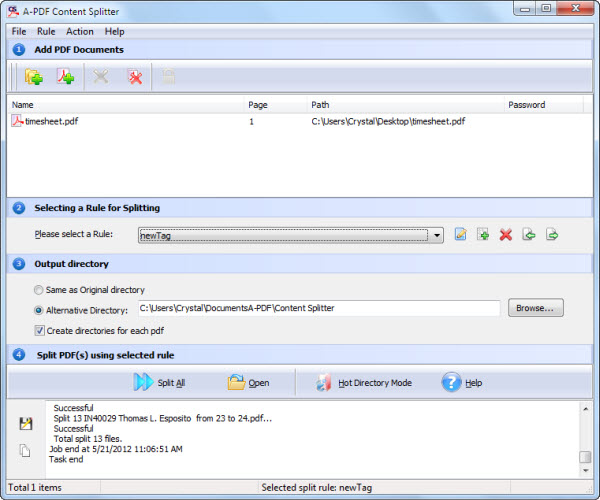The height and width of the screenshot is (500, 600).
Task: Click the clear all files icon
Action: (135, 77)
